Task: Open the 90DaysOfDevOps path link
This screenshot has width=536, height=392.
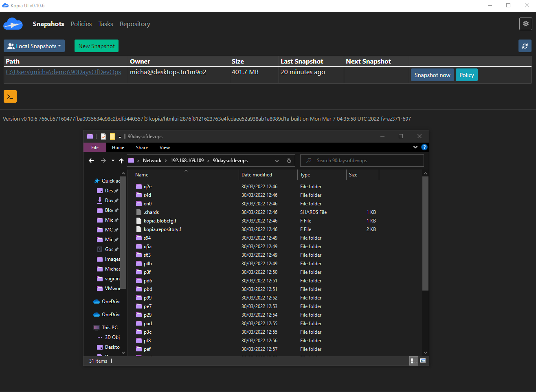Action: point(63,72)
